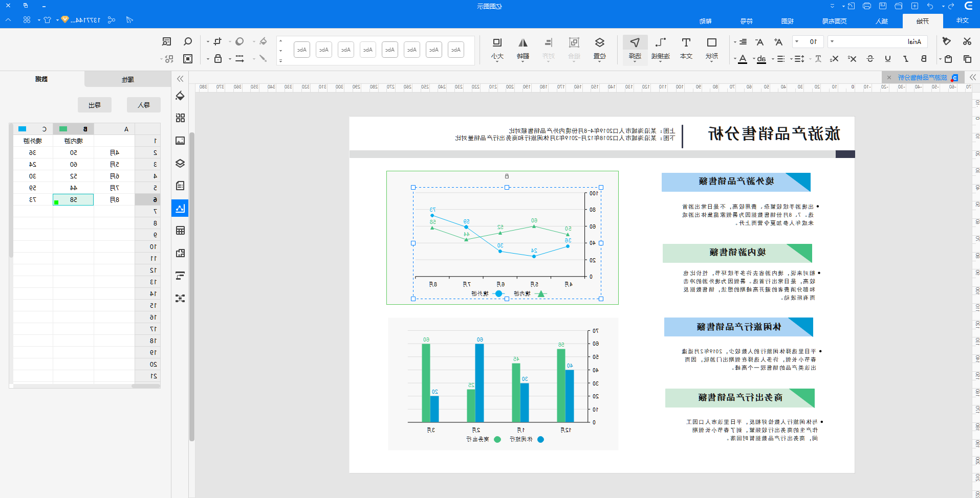This screenshot has height=498, width=980.
Task: Click the scissors Cut icon
Action: pyautogui.click(x=967, y=41)
